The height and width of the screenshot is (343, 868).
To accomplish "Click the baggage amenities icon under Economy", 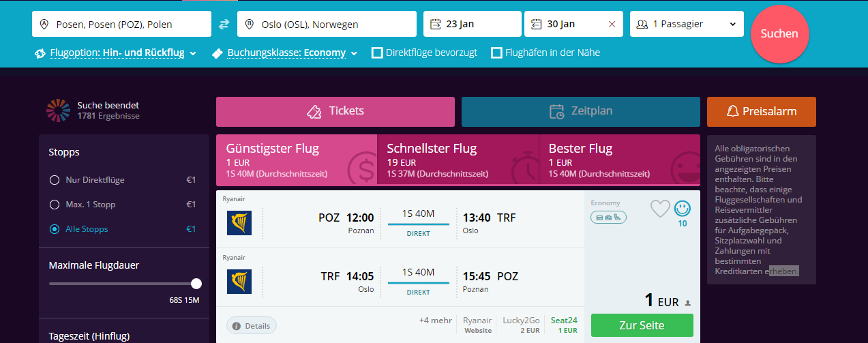I will pyautogui.click(x=608, y=218).
